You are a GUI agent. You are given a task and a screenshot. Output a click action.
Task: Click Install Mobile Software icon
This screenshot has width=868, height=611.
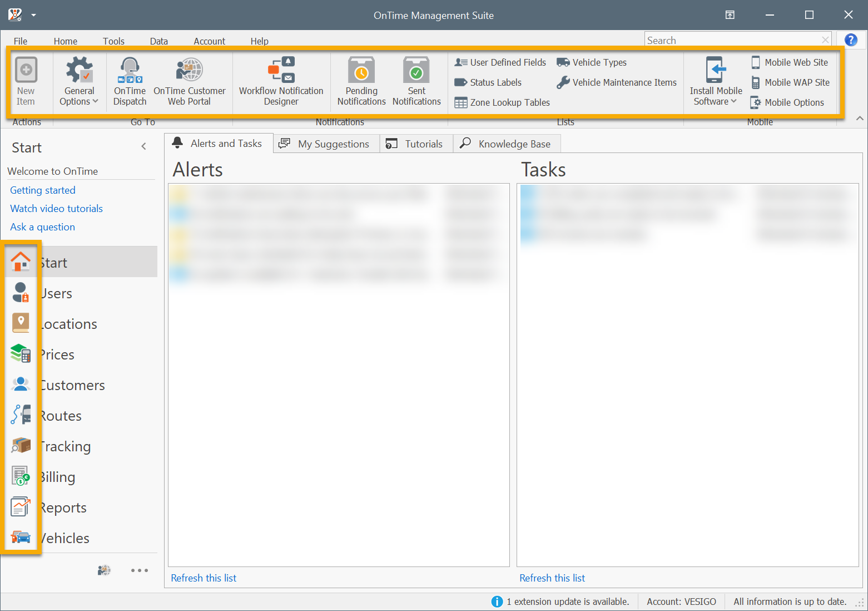716,70
